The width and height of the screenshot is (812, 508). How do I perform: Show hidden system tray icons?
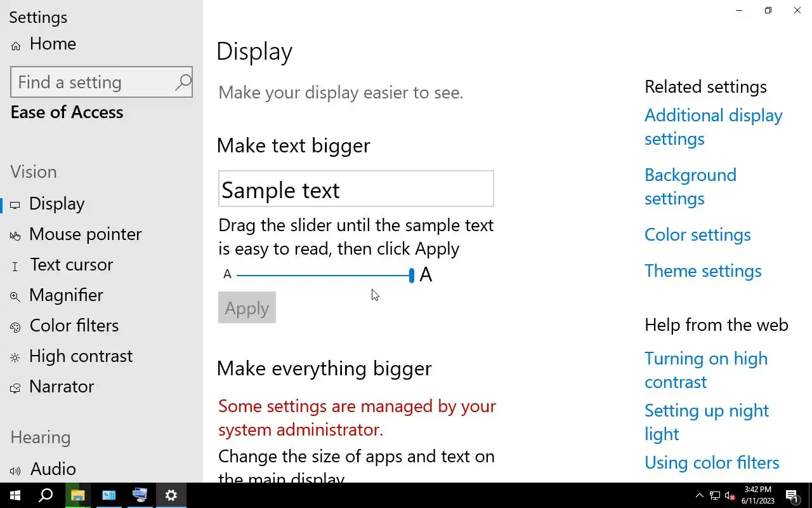click(699, 495)
